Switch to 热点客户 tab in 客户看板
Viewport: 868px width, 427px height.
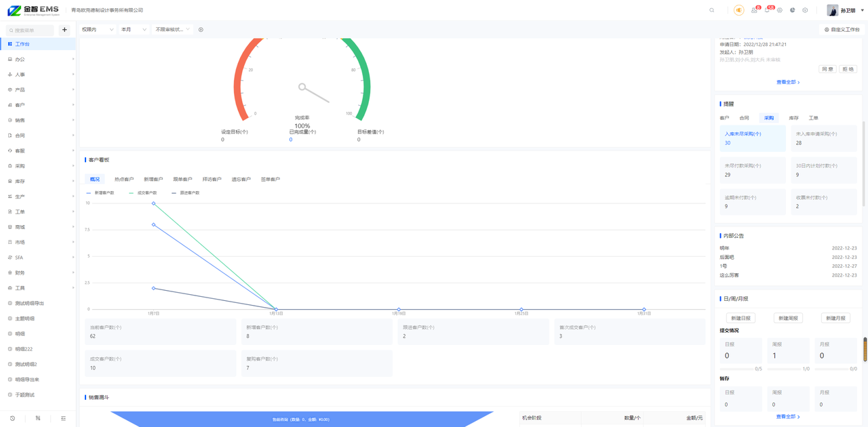(x=124, y=180)
